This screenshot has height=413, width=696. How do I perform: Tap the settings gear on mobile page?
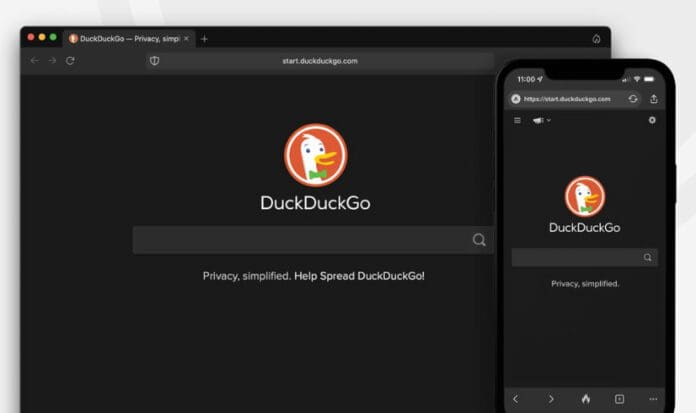tap(652, 120)
